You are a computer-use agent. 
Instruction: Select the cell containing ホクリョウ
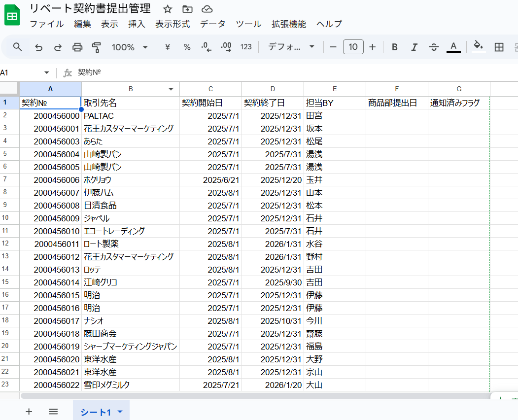(131, 180)
